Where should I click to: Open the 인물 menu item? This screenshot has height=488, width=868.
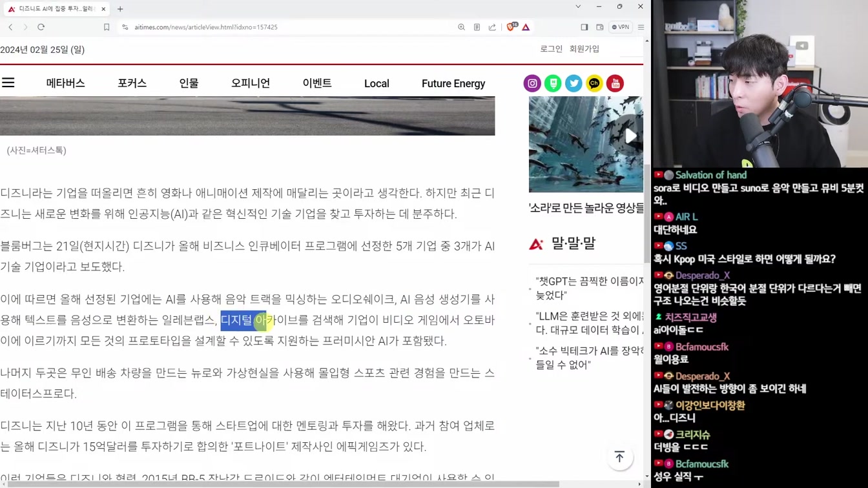189,83
